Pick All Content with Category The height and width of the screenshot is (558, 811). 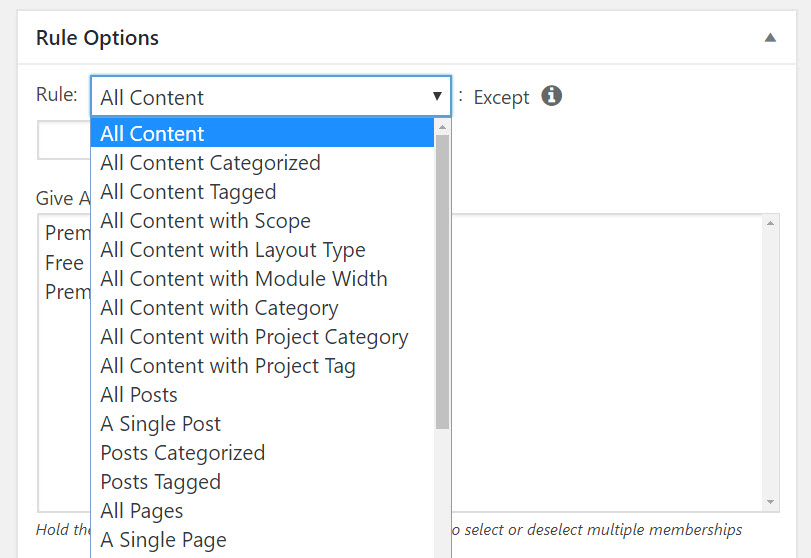click(x=262, y=308)
